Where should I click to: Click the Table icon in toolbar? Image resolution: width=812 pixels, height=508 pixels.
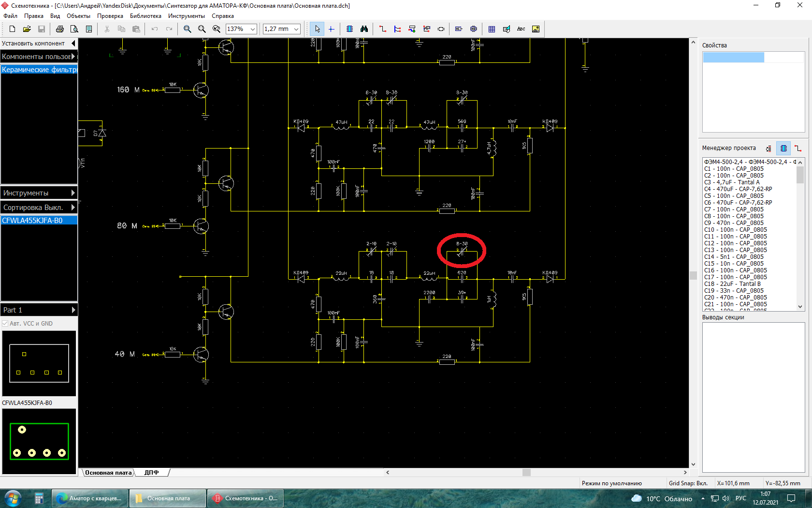(x=492, y=29)
